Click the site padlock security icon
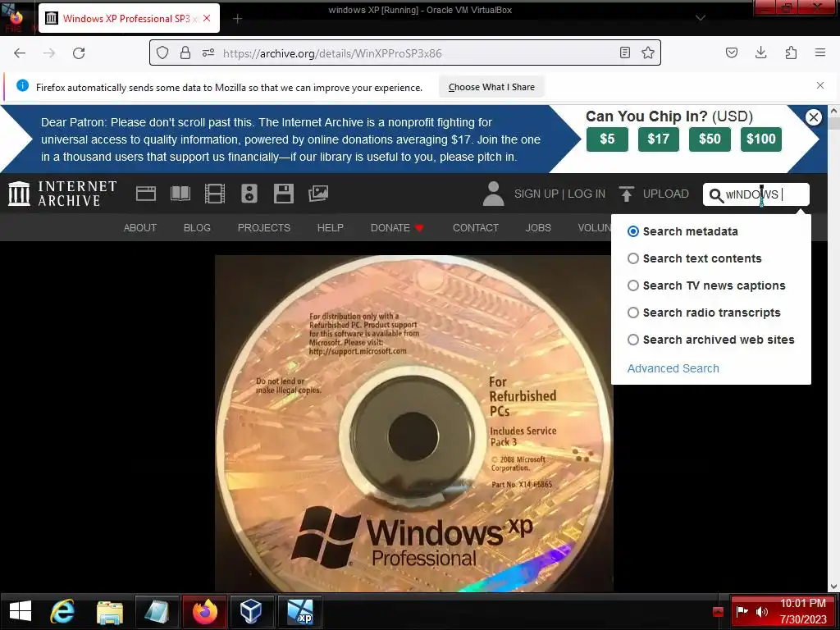This screenshot has width=840, height=630. (185, 52)
